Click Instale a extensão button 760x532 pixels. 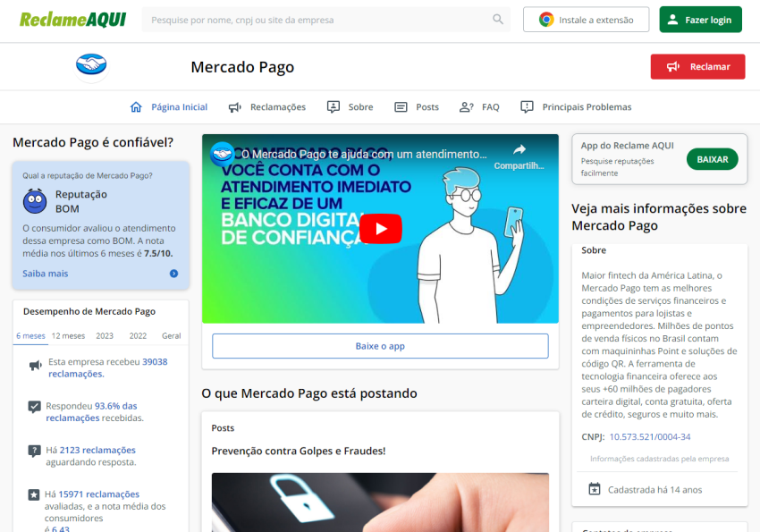tap(586, 20)
